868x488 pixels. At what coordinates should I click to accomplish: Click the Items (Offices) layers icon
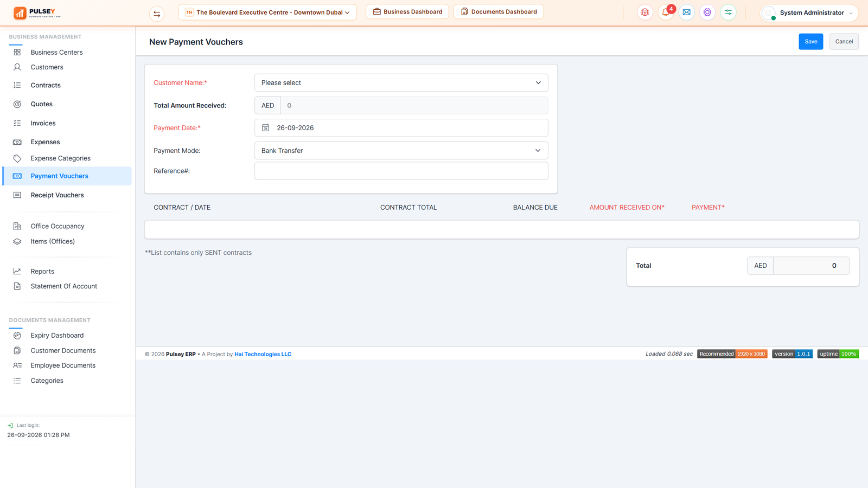pyautogui.click(x=17, y=241)
